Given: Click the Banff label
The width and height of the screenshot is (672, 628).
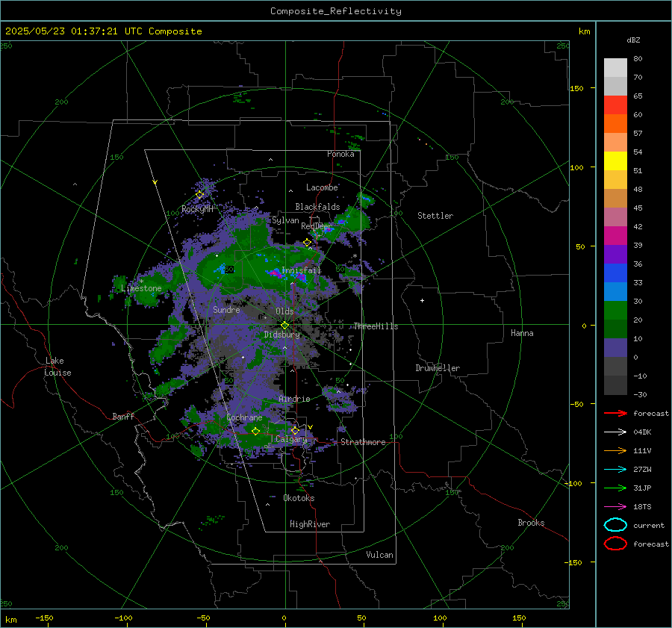Looking at the screenshot, I should coord(123,416).
